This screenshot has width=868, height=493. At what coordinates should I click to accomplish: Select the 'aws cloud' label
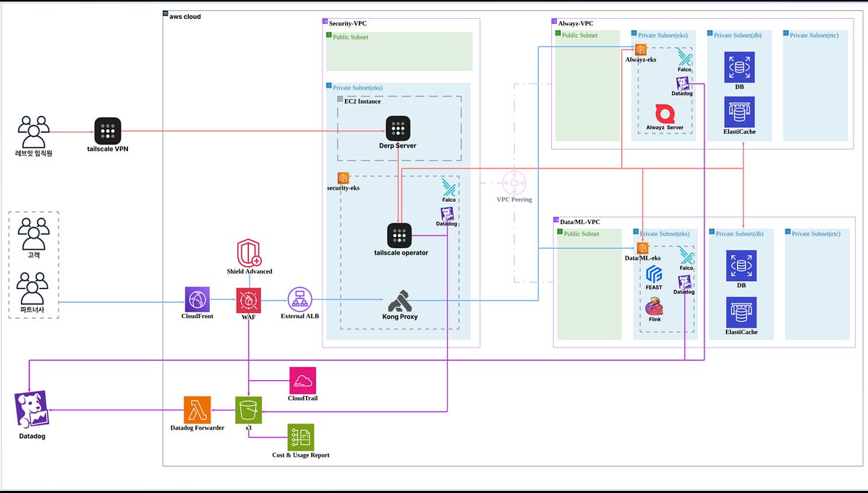pyautogui.click(x=186, y=16)
